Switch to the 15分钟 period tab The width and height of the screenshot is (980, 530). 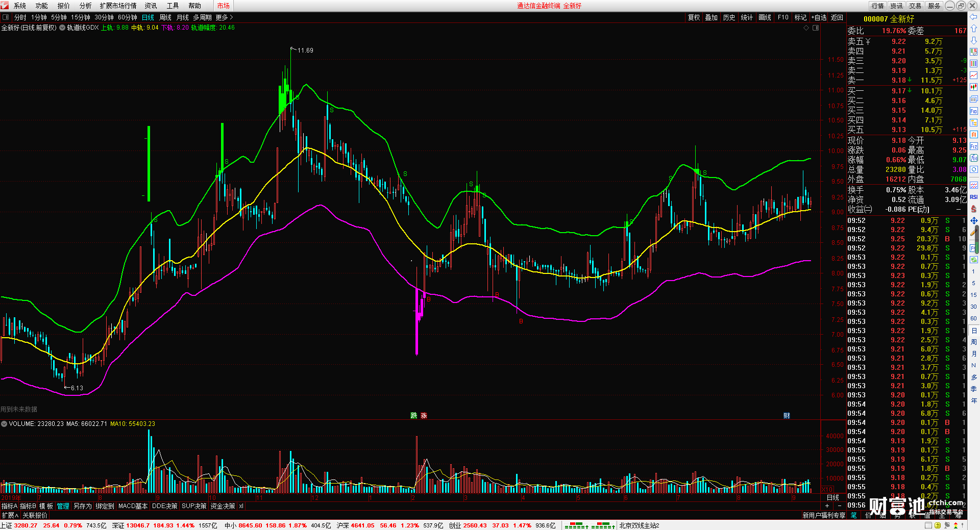81,17
